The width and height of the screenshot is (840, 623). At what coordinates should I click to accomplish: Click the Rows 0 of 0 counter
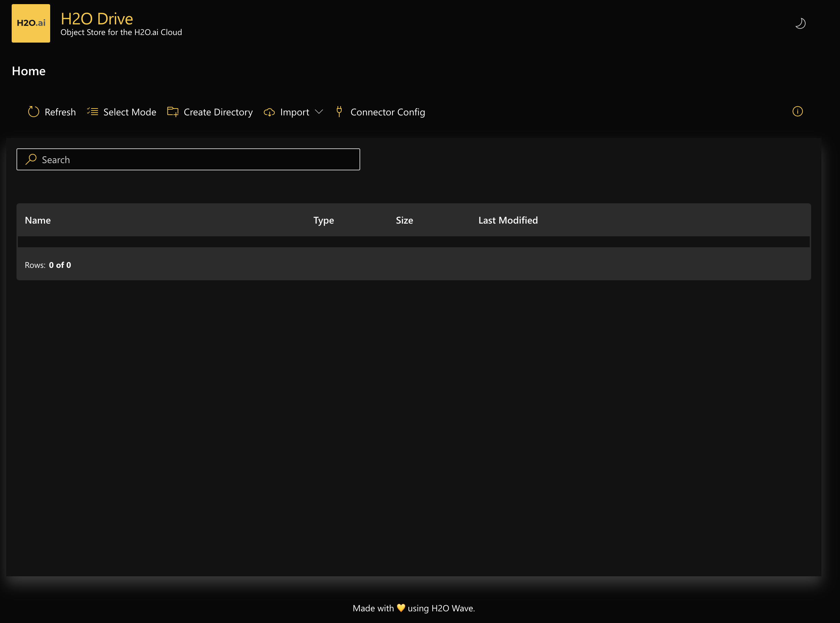48,264
